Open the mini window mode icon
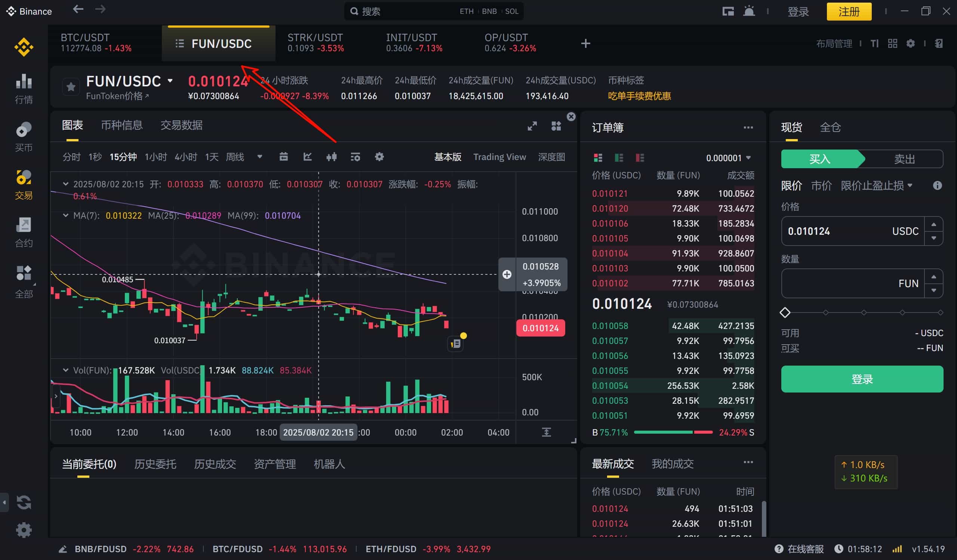 [x=728, y=11]
